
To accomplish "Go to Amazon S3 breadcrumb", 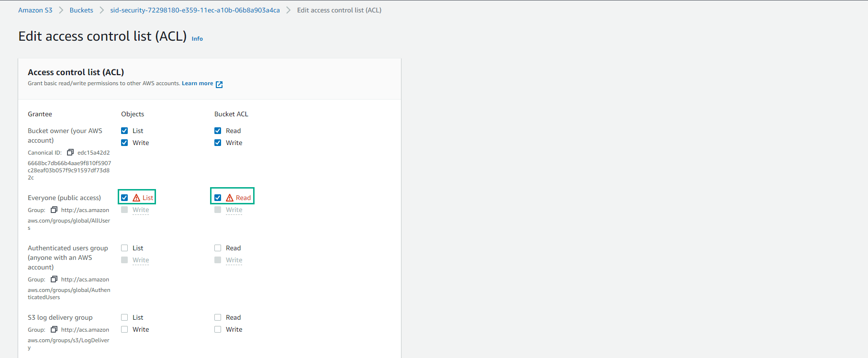I will 35,10.
